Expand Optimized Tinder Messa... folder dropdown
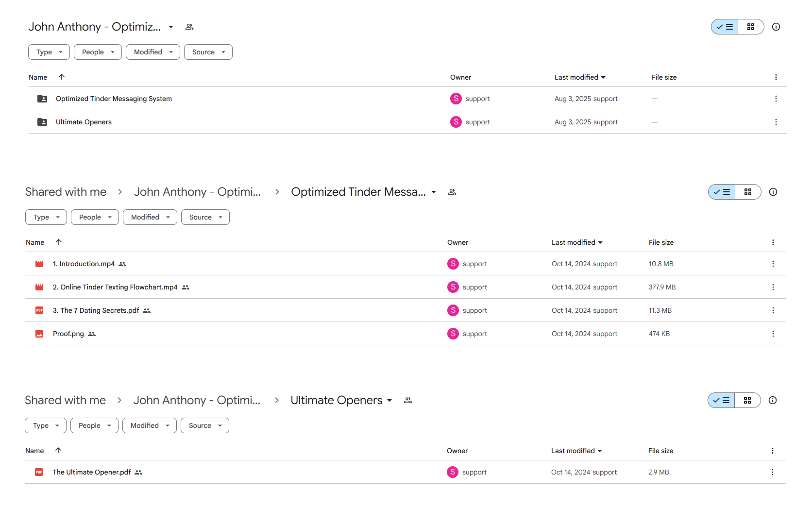This screenshot has height=509, width=812. [434, 192]
